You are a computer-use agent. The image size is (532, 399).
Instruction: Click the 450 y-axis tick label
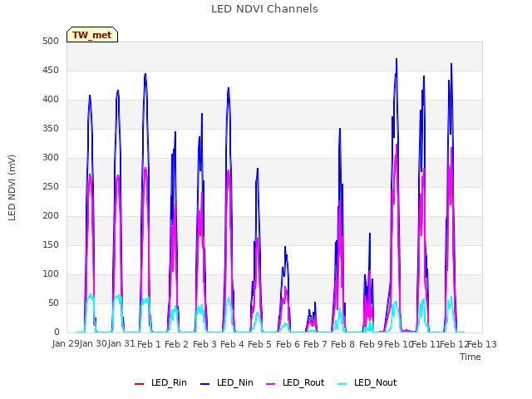[51, 71]
